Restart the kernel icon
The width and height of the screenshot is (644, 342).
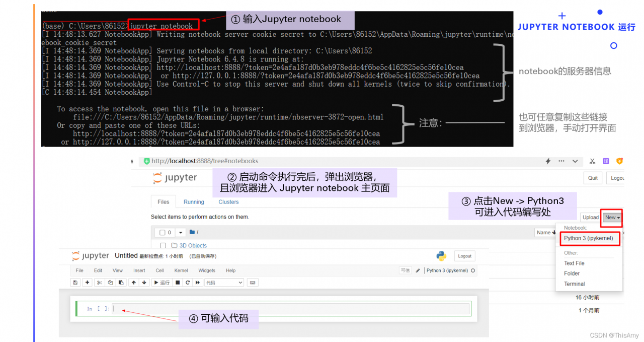click(x=188, y=283)
